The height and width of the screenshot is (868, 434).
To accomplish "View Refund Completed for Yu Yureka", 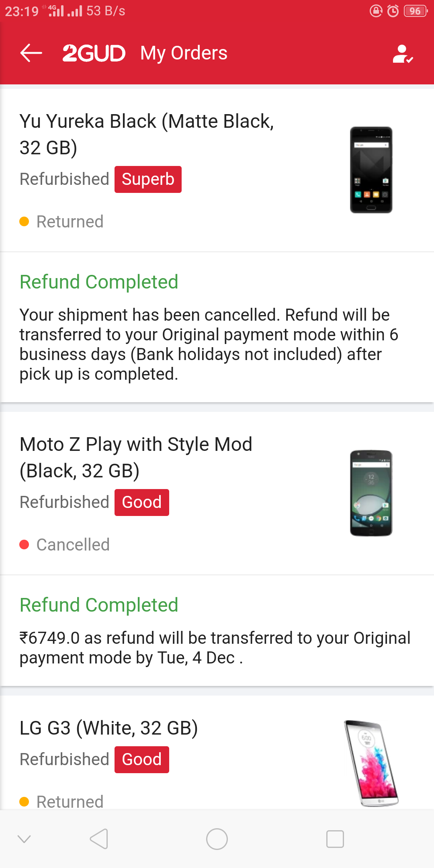I will click(99, 282).
